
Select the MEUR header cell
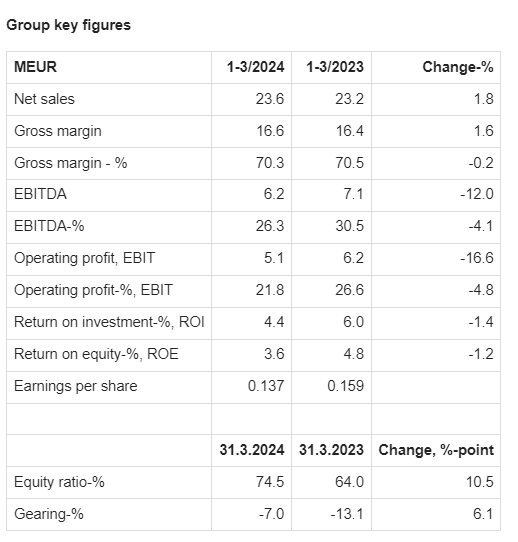35,67
